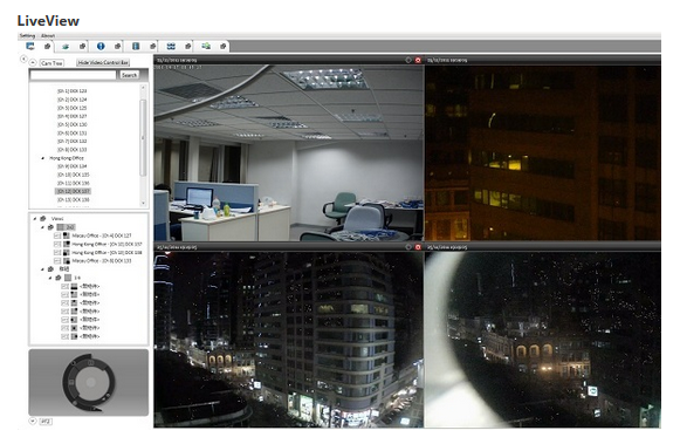
Task: Click the red close icon on top-left camera
Action: 418,60
